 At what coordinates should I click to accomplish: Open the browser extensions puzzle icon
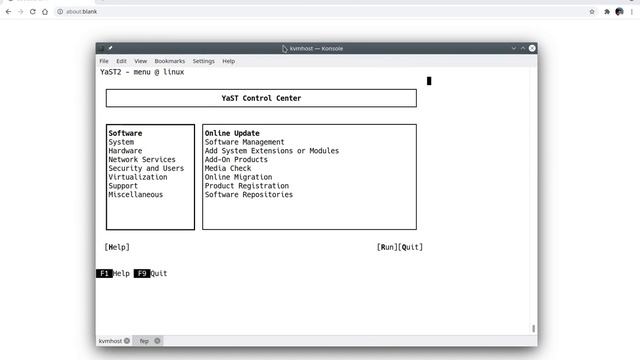click(607, 12)
